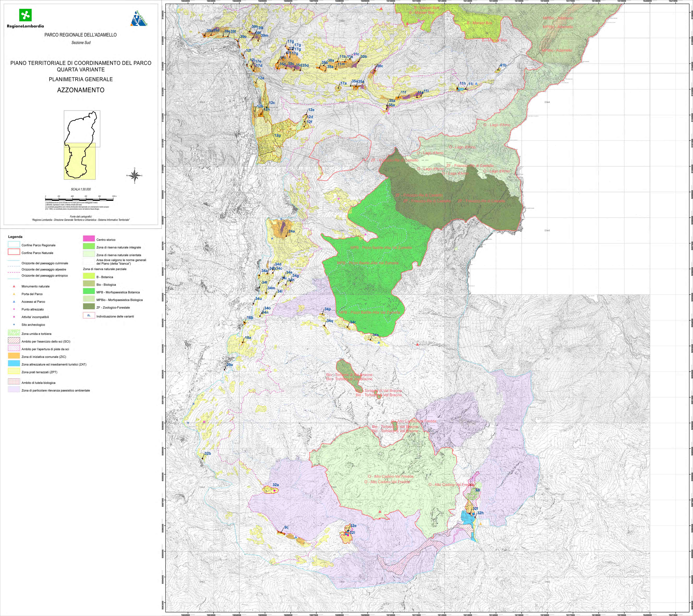The height and width of the screenshot is (616, 693).
Task: Click the '18b' variant label on map
Action: pos(250,318)
